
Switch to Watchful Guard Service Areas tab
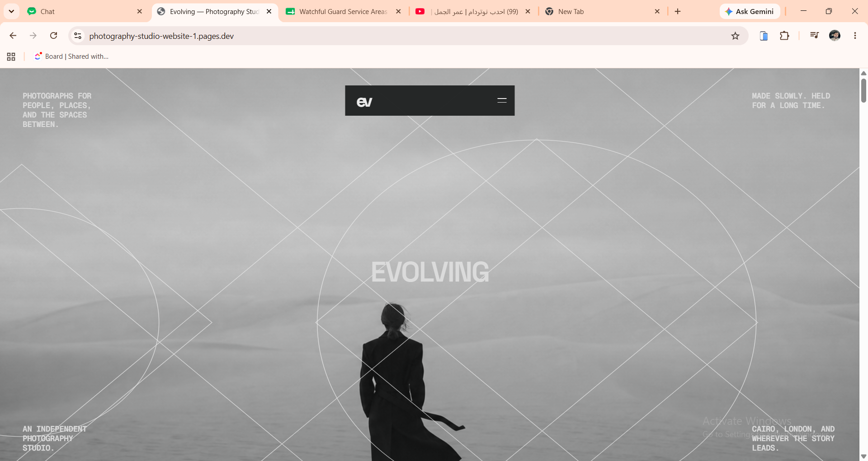(x=343, y=11)
